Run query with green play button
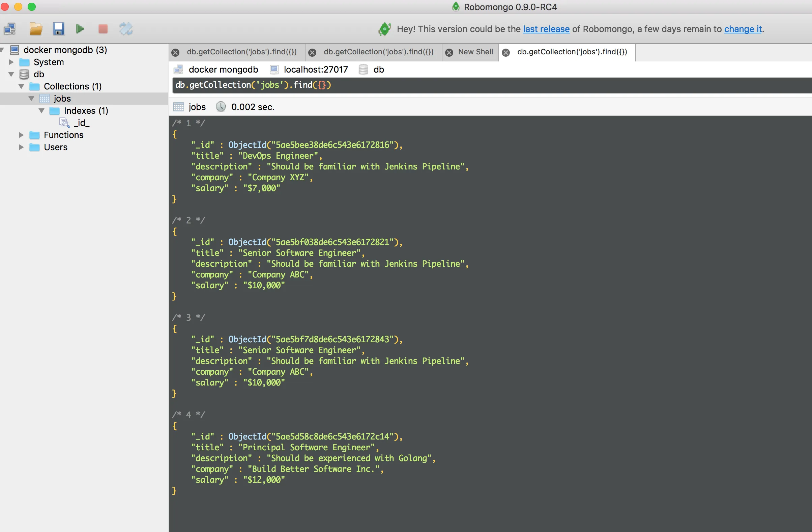 80,29
